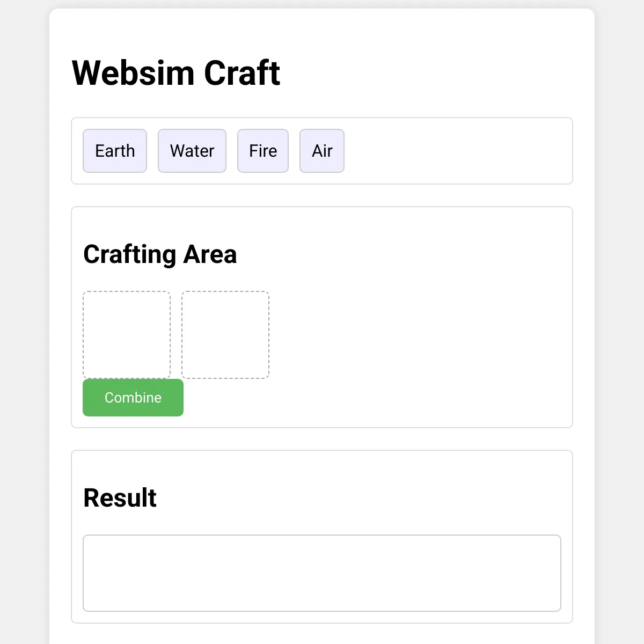644x644 pixels.
Task: Click the Websim Craft title
Action: [x=176, y=72]
